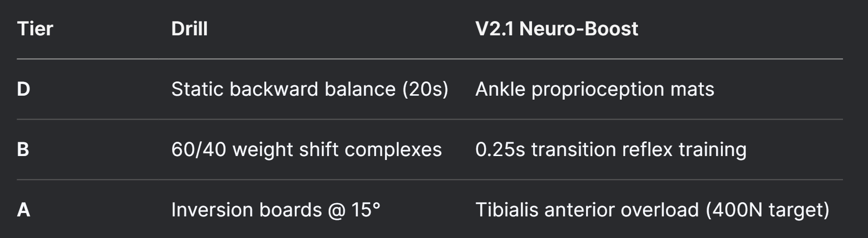Click the Inversion boards drill cell

click(276, 210)
